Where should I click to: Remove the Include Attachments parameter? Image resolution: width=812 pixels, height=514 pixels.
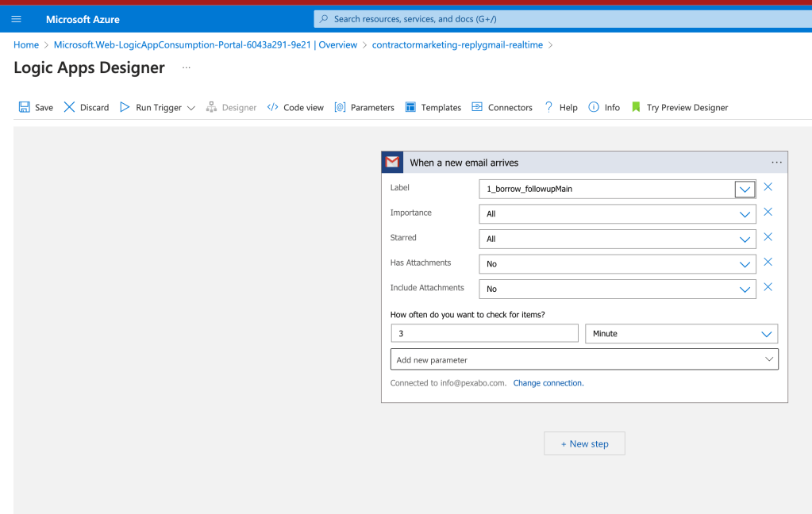point(768,287)
